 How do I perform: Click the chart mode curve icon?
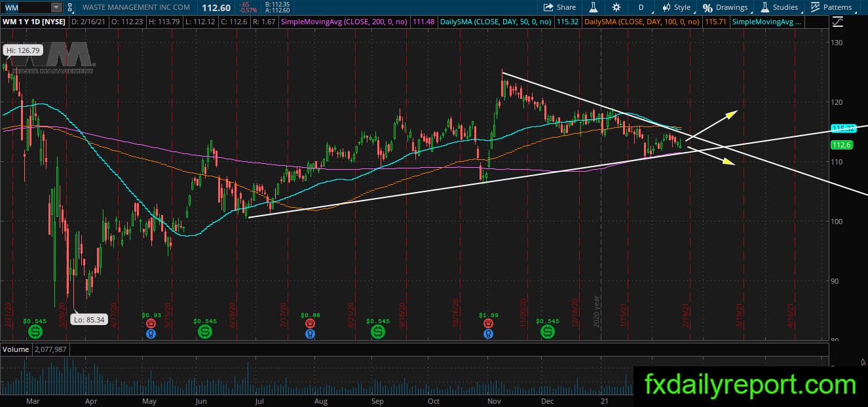839,22
